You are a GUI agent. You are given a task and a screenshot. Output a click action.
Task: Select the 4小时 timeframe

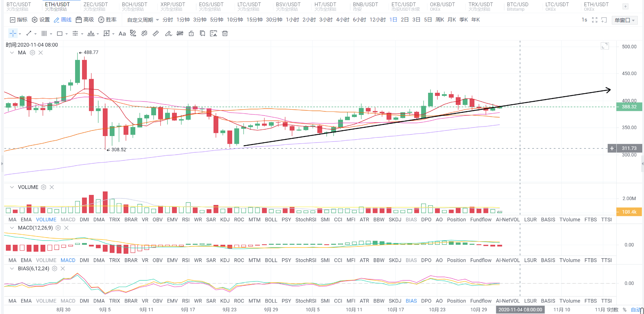[x=343, y=20]
